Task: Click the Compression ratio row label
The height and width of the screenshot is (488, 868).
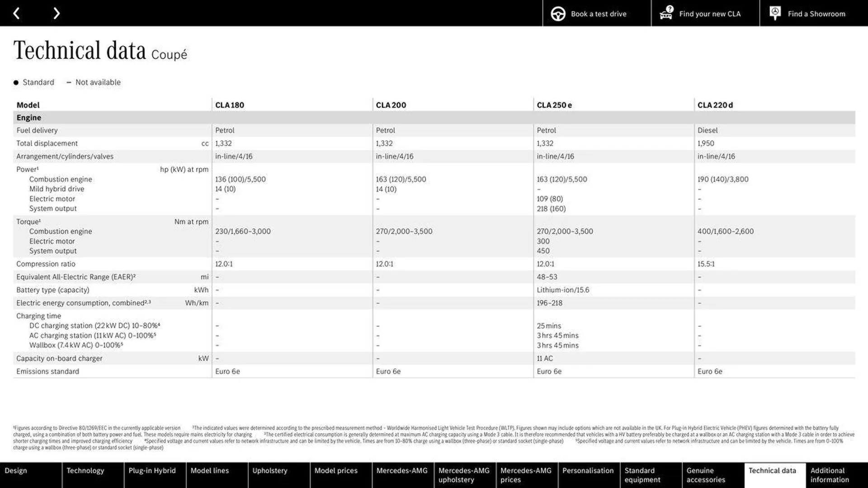Action: (x=46, y=264)
